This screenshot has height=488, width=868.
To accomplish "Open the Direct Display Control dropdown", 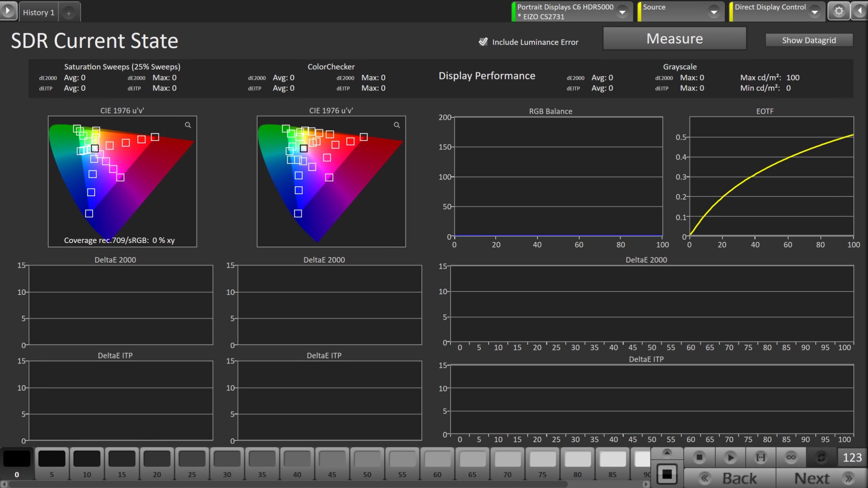I will [x=814, y=12].
